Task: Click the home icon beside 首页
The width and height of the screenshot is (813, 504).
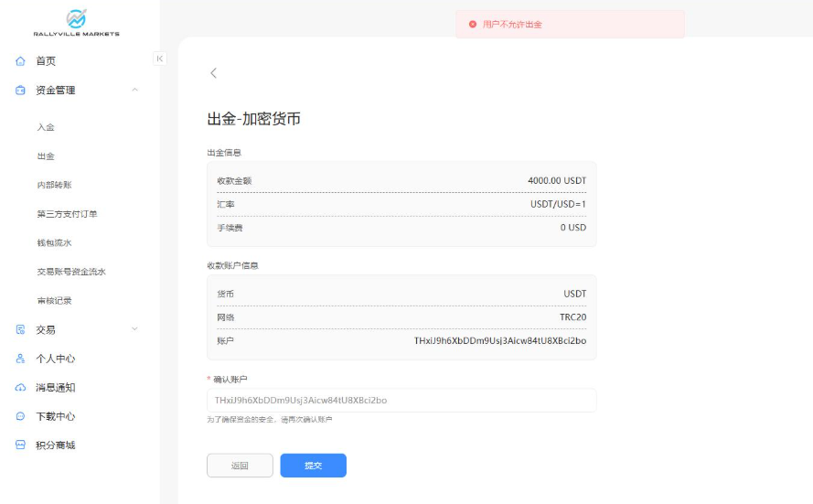Action: 20,61
